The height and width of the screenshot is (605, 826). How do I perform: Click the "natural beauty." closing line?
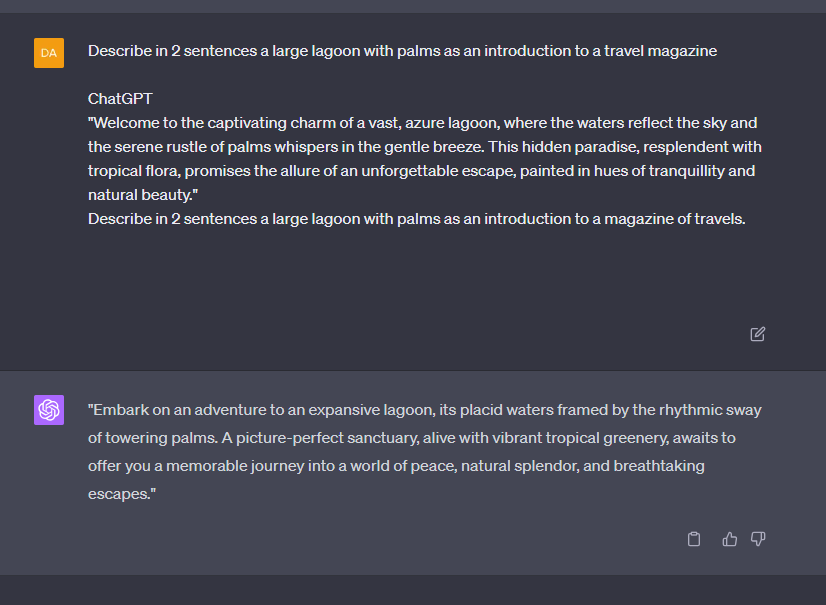pos(143,195)
